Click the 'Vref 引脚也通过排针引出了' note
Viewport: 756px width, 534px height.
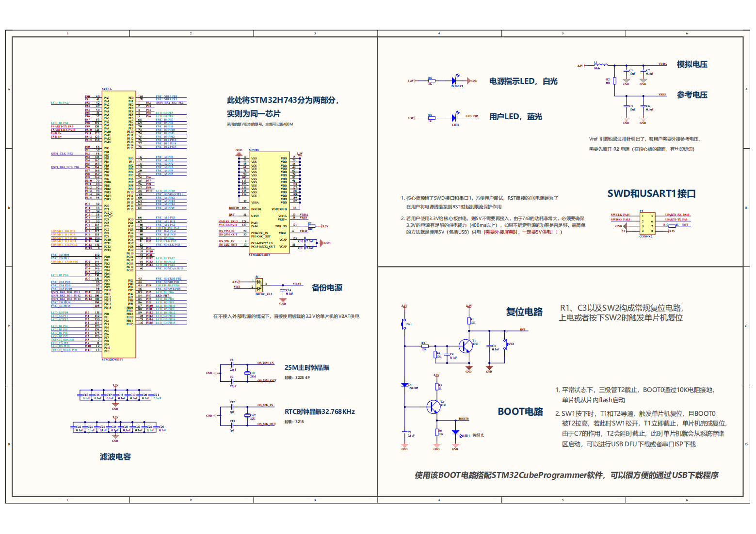645,139
